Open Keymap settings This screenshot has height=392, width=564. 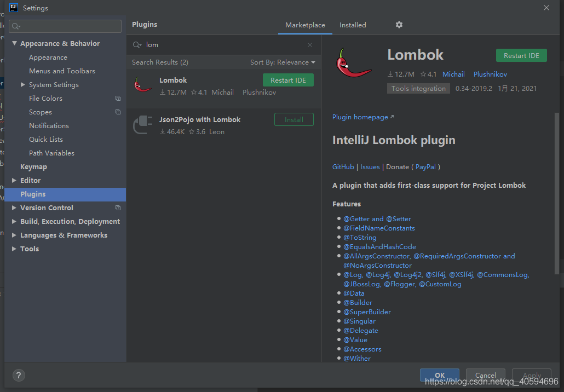tap(33, 166)
